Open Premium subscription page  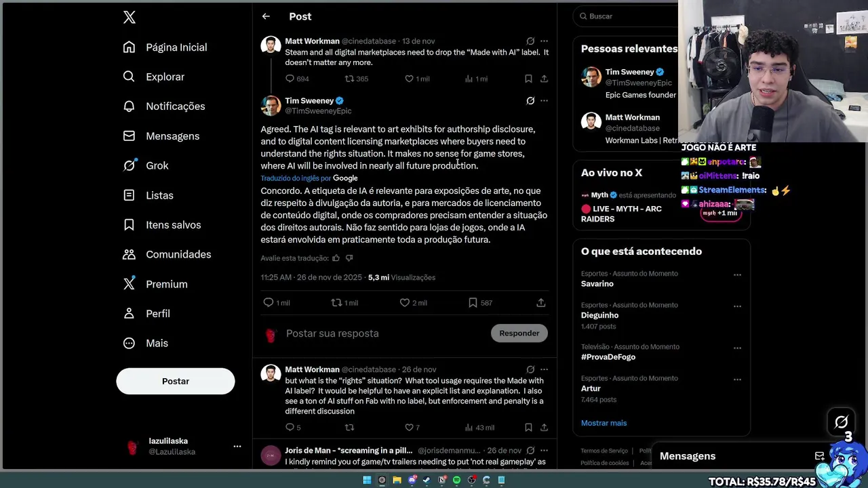pyautogui.click(x=155, y=284)
